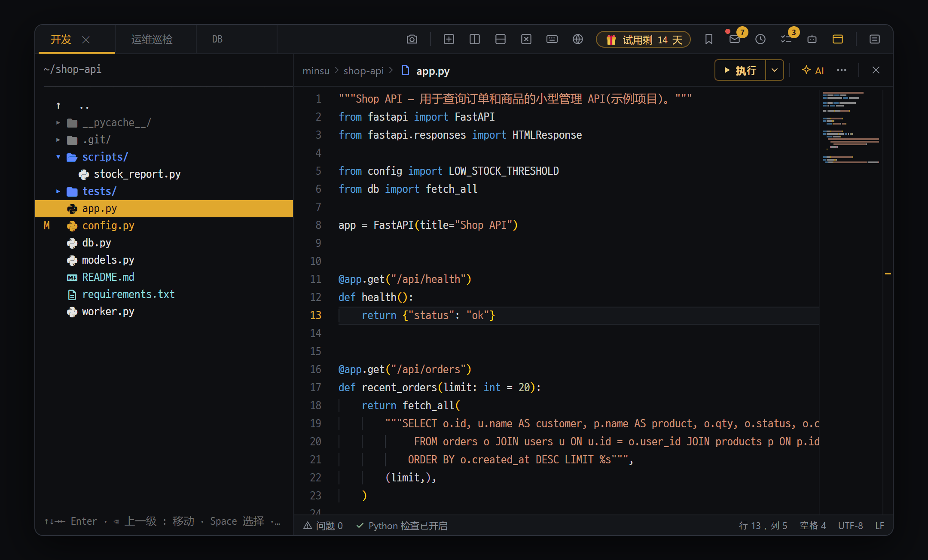Image resolution: width=928 pixels, height=560 pixels.
Task: Open the globe browser icon
Action: pyautogui.click(x=578, y=40)
